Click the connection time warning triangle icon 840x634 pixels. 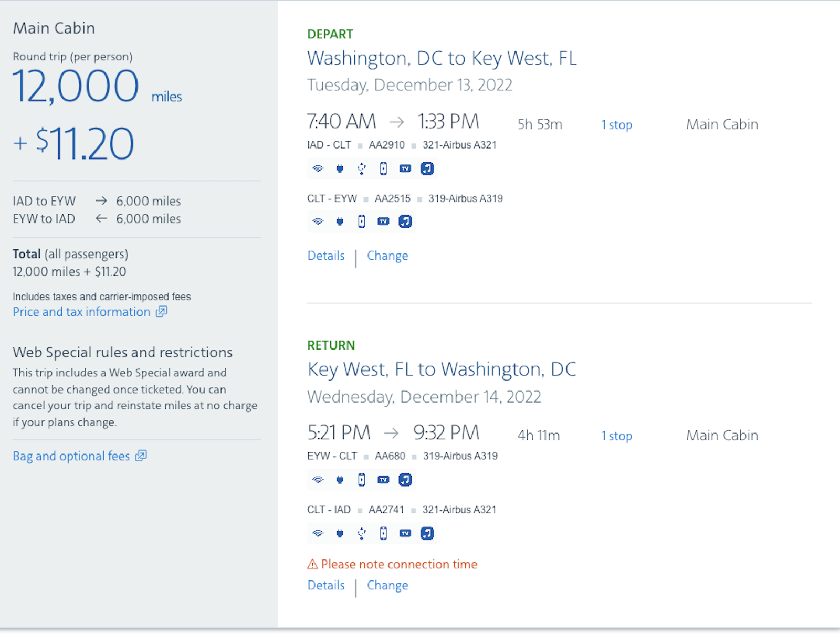coord(312,564)
